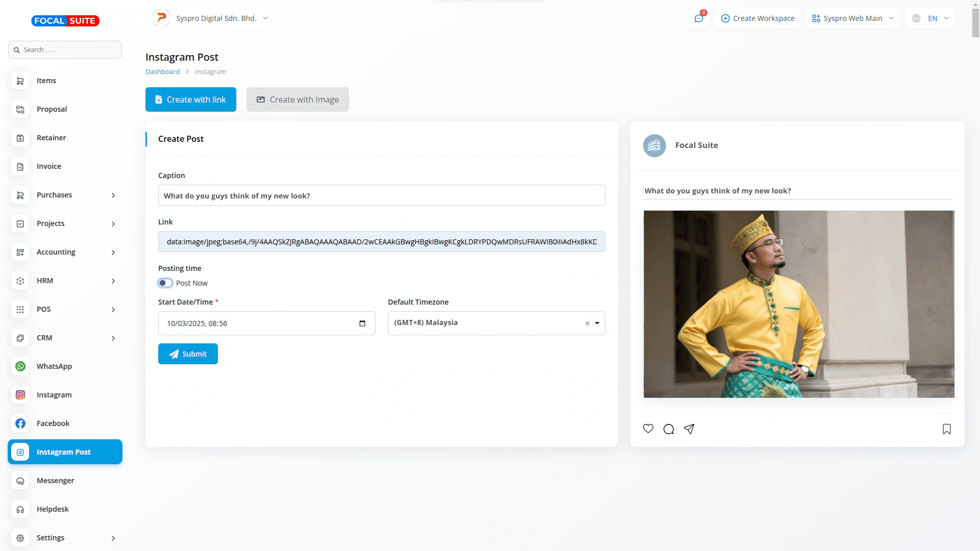Click the calendar picker icon in date field
Image resolution: width=980 pixels, height=551 pixels.
tap(362, 323)
